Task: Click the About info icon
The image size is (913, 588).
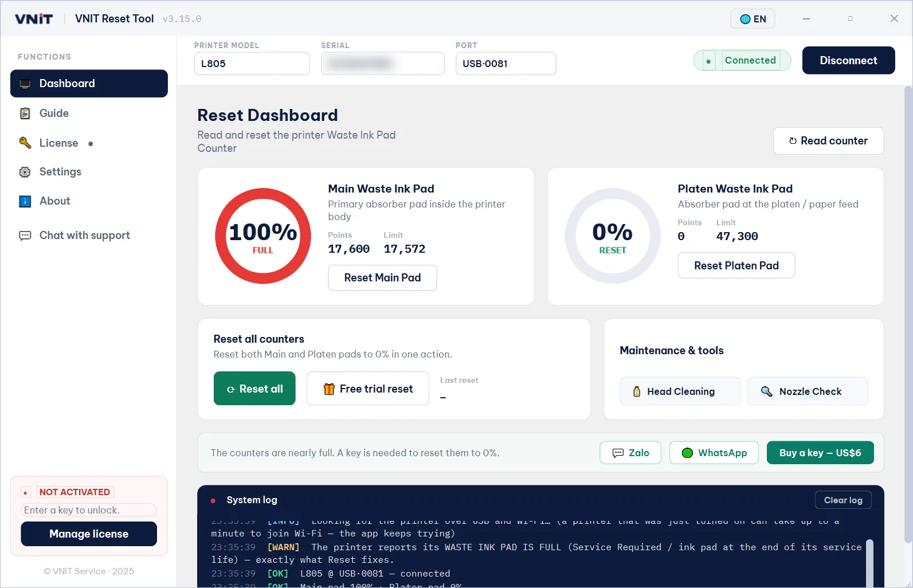Action: [25, 201]
